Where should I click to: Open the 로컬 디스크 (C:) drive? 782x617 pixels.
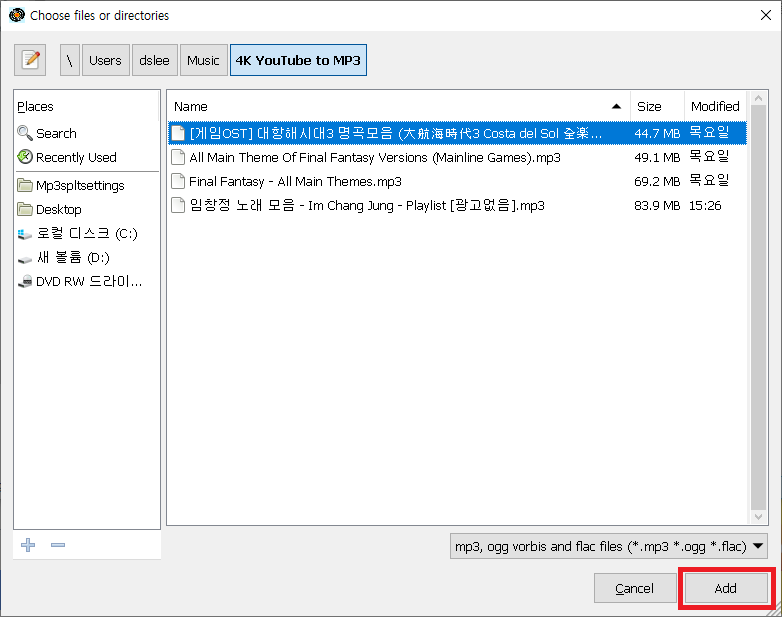coord(86,233)
